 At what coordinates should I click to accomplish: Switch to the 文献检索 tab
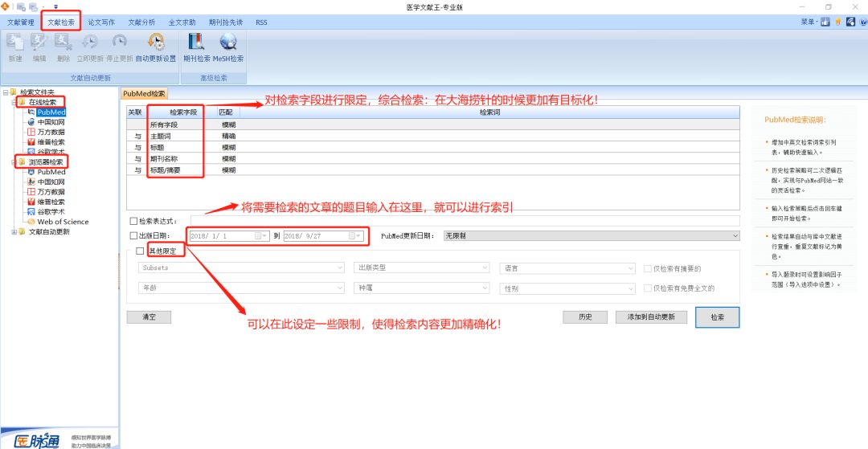click(x=61, y=22)
